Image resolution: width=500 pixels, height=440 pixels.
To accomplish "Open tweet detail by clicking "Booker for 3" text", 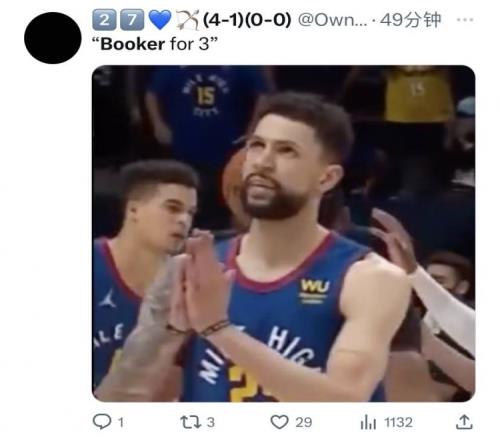I will point(155,44).
